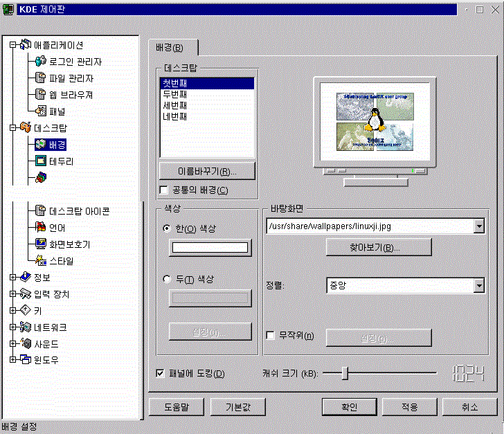504x434 pixels.
Task: Collapse the 데스크탑 tree node
Action: click(12, 127)
